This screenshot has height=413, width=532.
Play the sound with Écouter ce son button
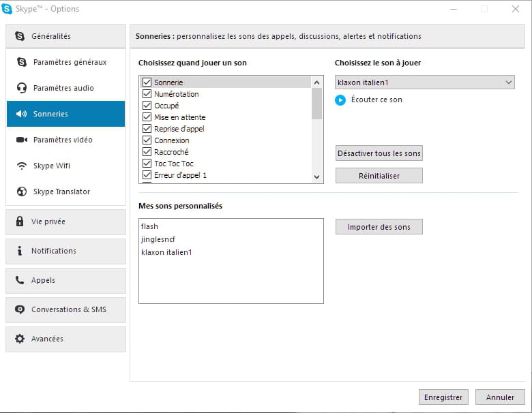coord(340,100)
